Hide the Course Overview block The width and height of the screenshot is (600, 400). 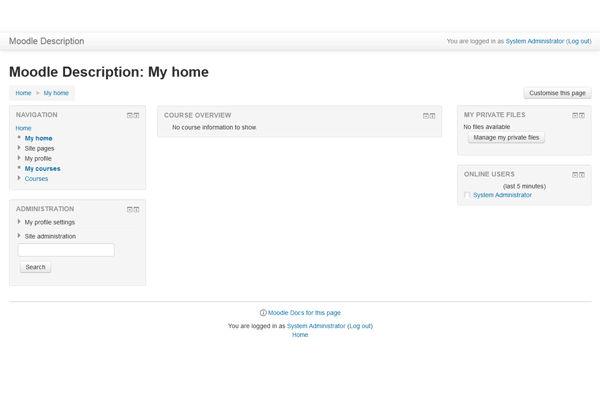(x=425, y=115)
